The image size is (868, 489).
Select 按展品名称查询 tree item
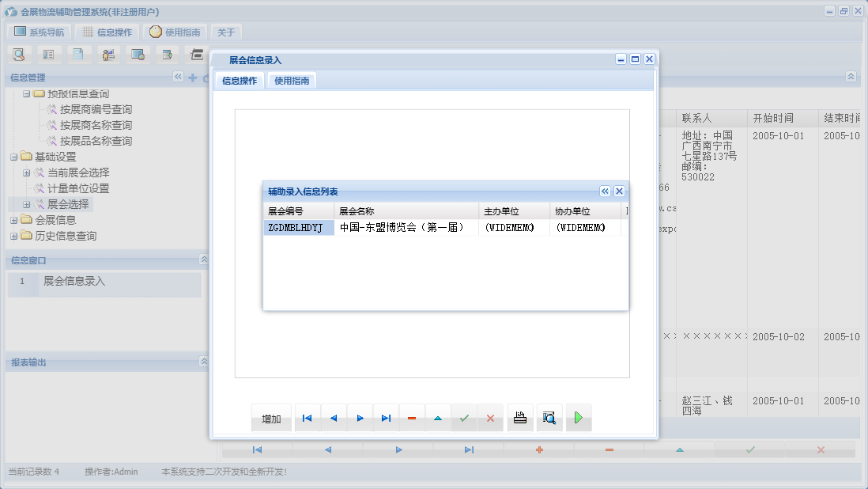point(96,141)
